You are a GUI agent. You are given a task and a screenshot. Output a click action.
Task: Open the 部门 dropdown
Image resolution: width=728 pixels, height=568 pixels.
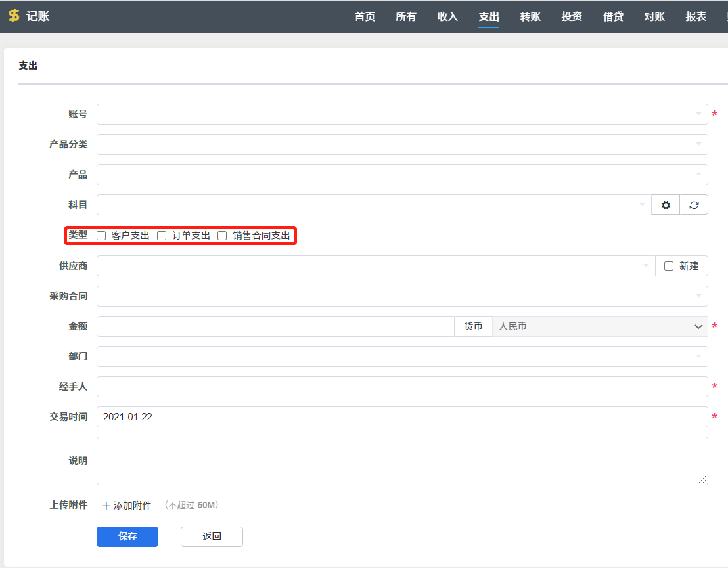tap(402, 357)
